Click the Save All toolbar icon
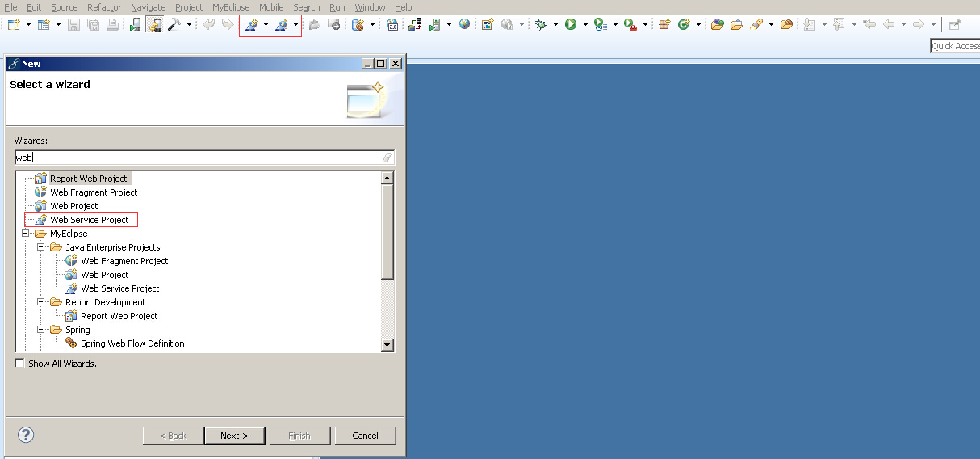This screenshot has width=980, height=459. point(93,25)
